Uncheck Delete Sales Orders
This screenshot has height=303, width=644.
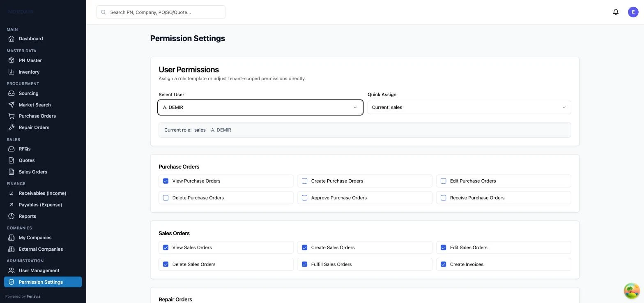click(x=166, y=264)
